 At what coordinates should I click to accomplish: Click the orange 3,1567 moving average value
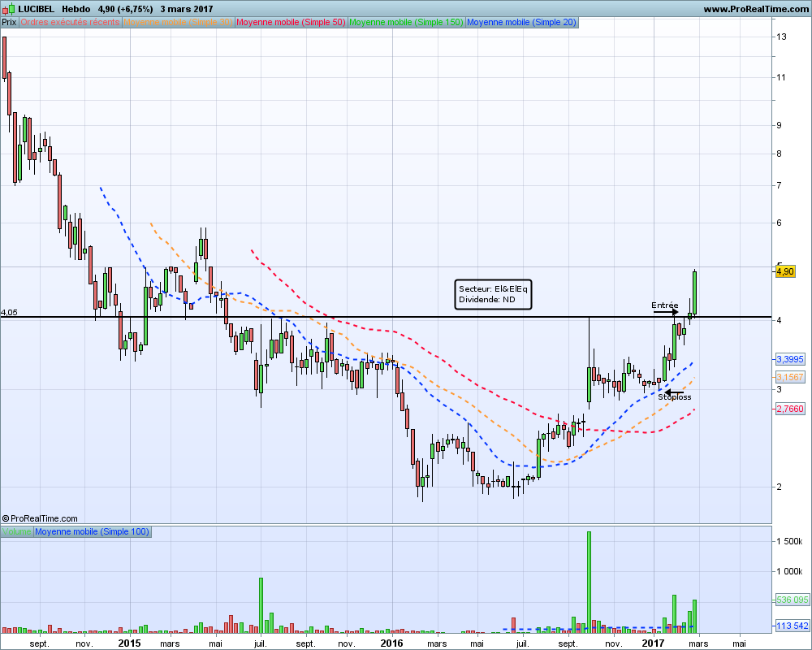790,377
